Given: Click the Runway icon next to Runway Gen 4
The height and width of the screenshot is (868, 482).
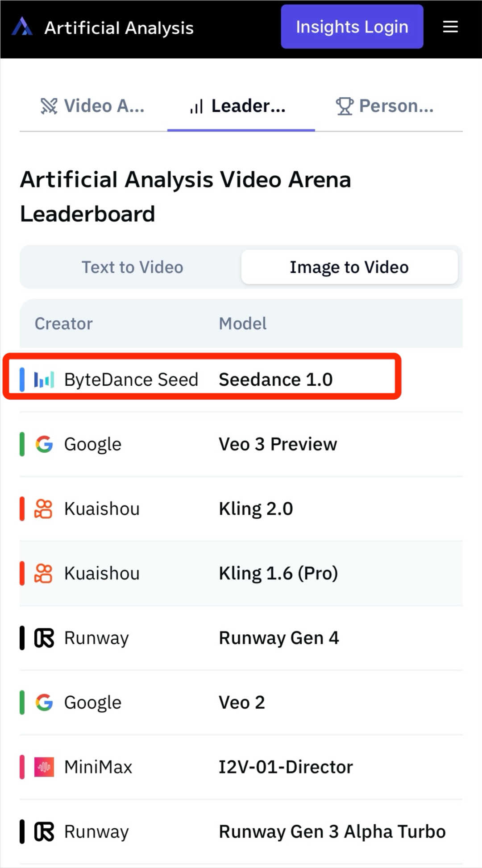Looking at the screenshot, I should 43,638.
